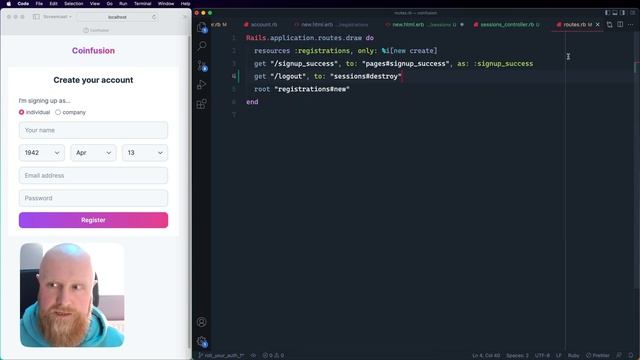Screen dimensions: 640x360
Task: Open the Explorer view in VS Code
Action: click(202, 27)
